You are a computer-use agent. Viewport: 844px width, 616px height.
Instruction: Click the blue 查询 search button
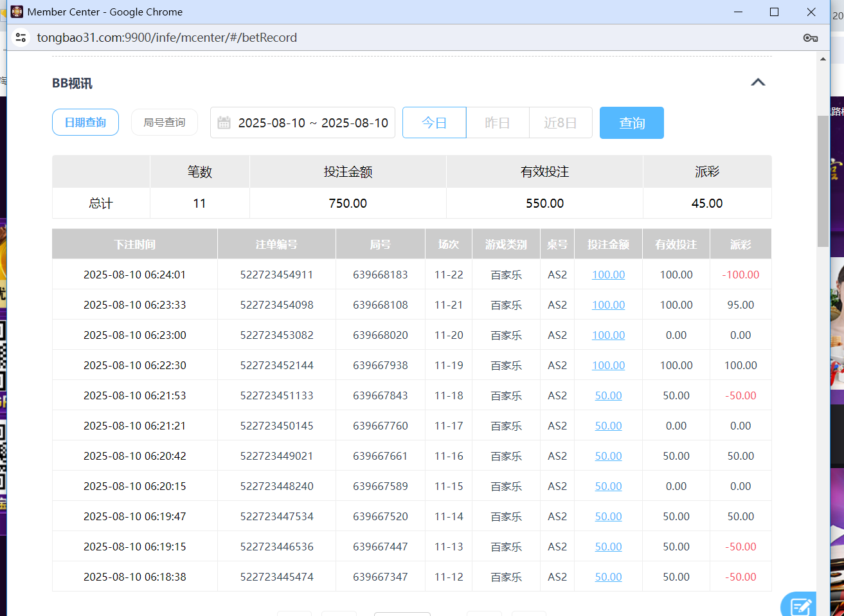pos(631,122)
